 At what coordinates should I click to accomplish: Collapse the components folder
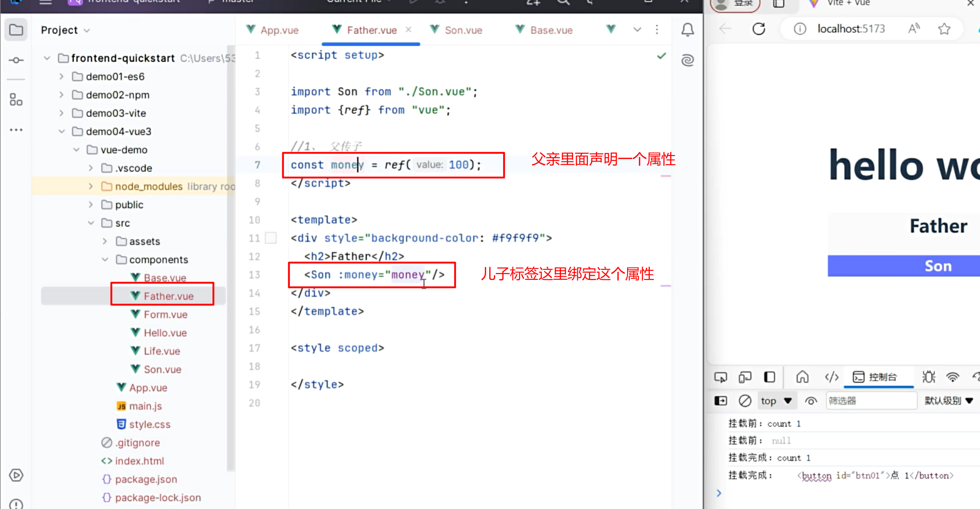pos(105,259)
